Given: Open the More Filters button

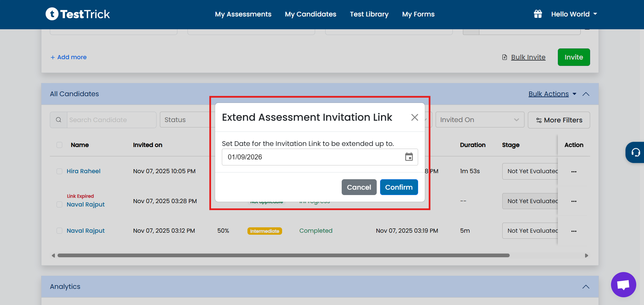Looking at the screenshot, I should (559, 120).
